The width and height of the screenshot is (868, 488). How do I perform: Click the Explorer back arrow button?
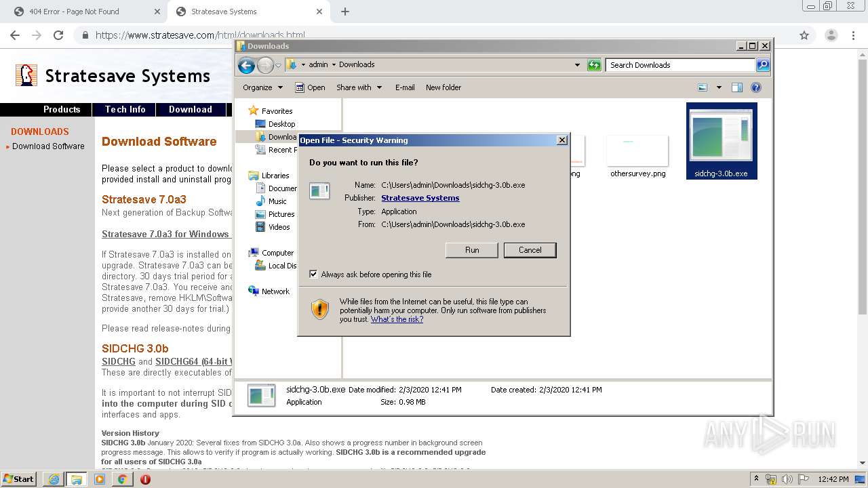(x=247, y=65)
